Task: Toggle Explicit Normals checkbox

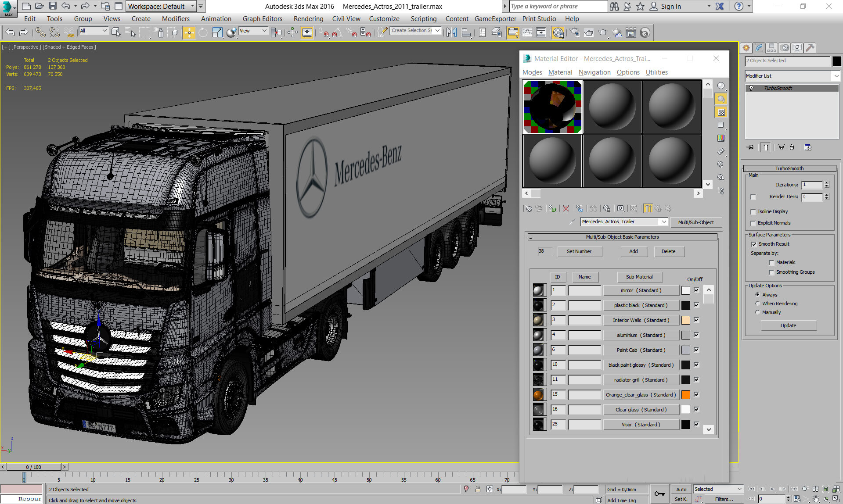Action: (753, 223)
